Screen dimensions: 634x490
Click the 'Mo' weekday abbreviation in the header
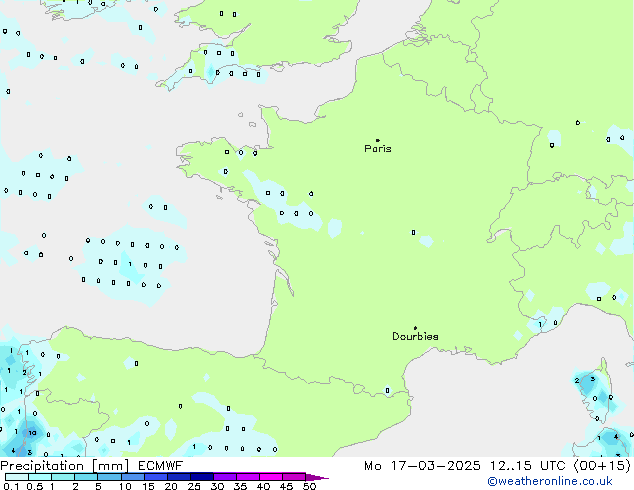(373, 466)
